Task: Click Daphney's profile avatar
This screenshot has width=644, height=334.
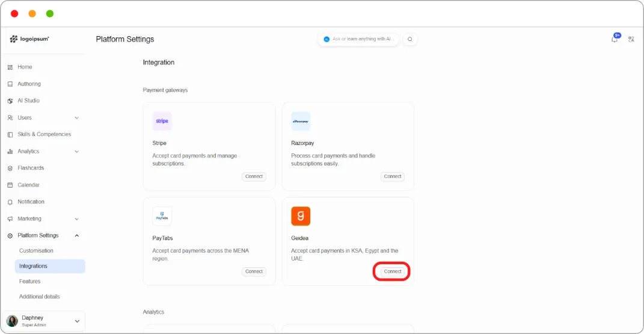Action: click(12, 321)
